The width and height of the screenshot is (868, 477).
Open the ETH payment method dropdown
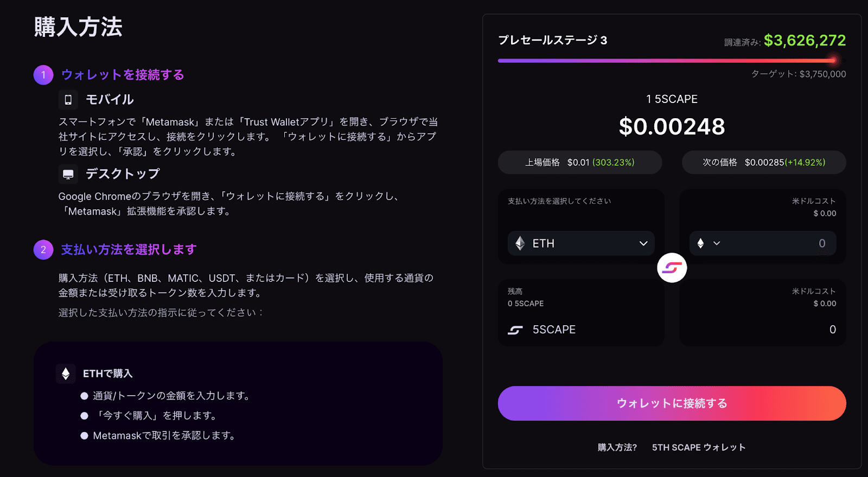point(581,243)
